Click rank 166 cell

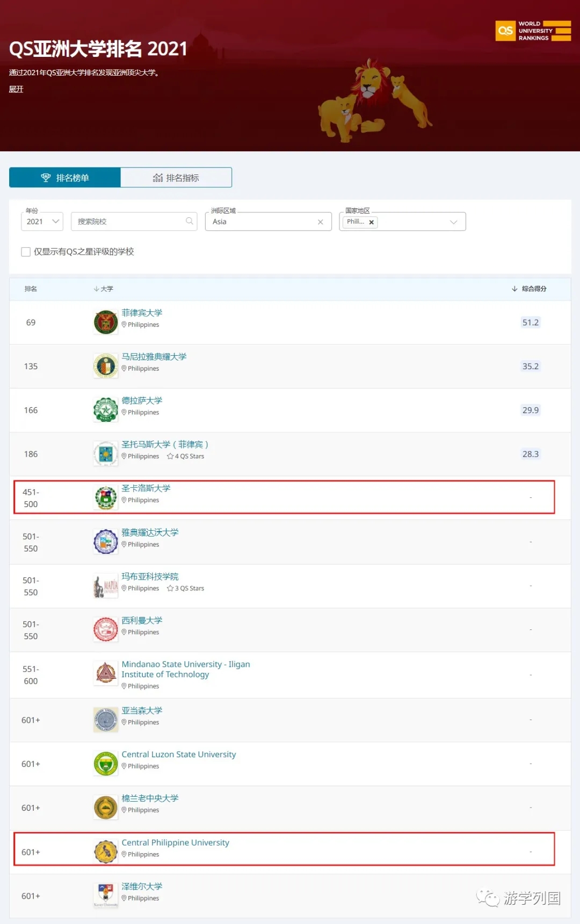(x=31, y=410)
